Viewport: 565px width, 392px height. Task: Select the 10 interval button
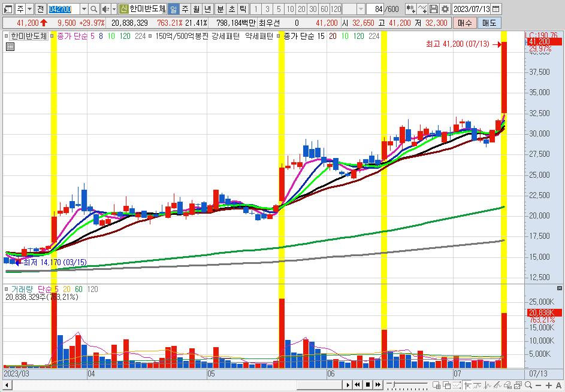[290, 9]
